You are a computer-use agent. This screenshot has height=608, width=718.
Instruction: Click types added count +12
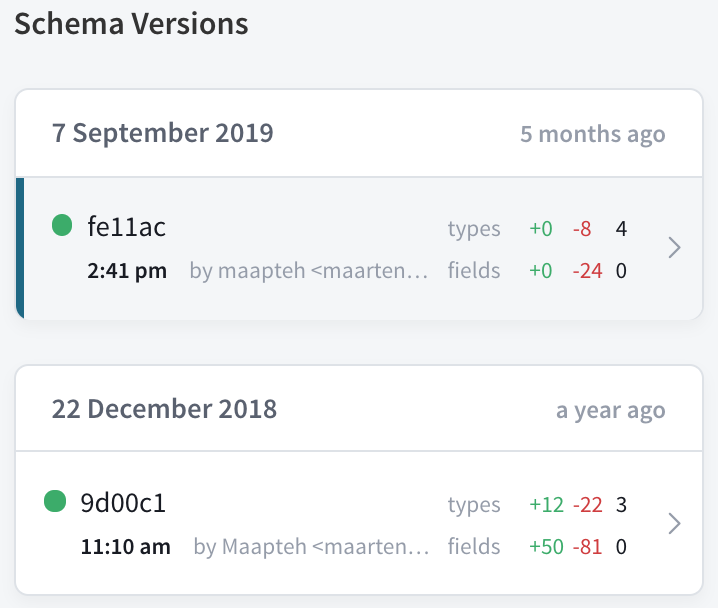pos(546,505)
